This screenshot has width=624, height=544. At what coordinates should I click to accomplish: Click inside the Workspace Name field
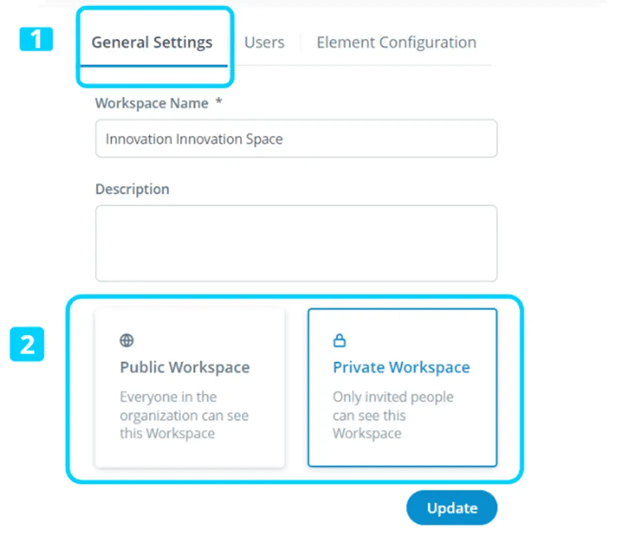296,139
